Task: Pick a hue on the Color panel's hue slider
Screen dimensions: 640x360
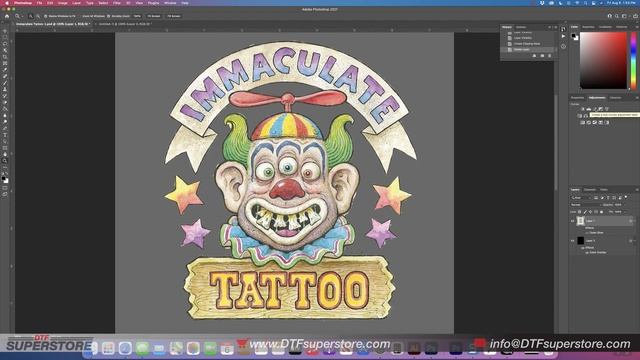Action: [633, 60]
